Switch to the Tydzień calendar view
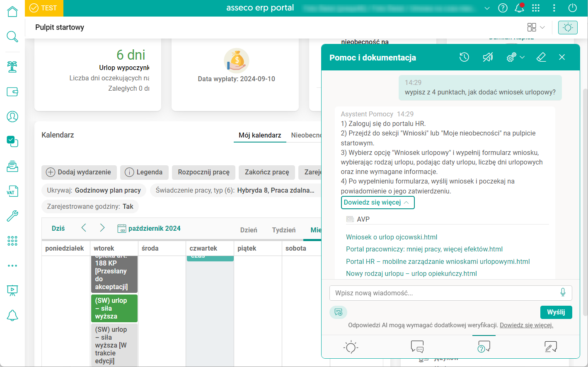This screenshot has width=588, height=367. tap(284, 230)
